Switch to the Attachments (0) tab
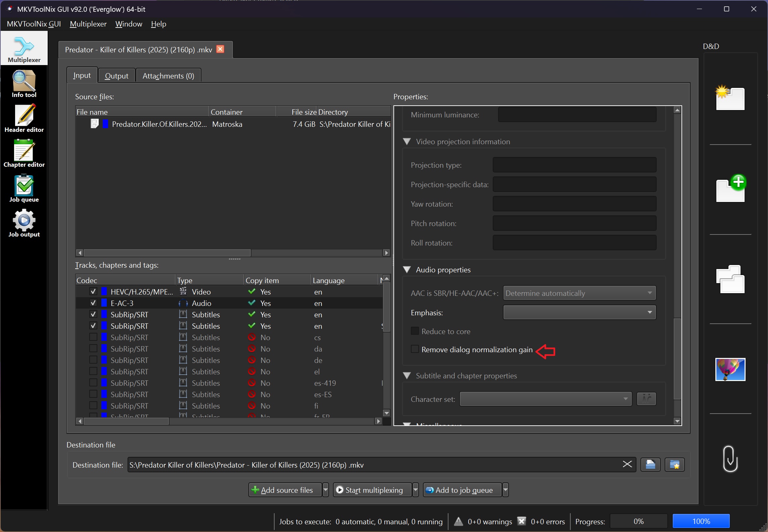The height and width of the screenshot is (532, 768). [168, 76]
